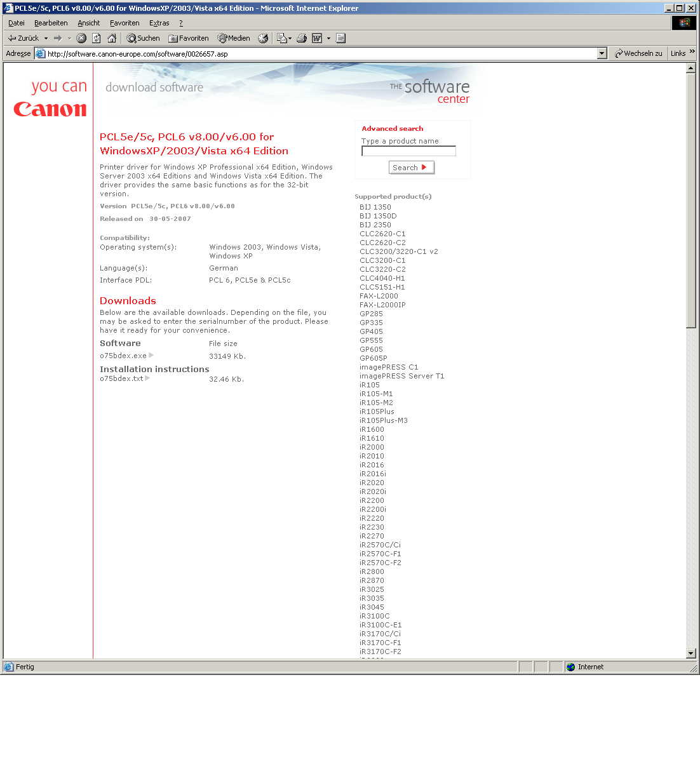The height and width of the screenshot is (762, 700).
Task: Open the Medien toolbar pane
Action: coord(234,38)
